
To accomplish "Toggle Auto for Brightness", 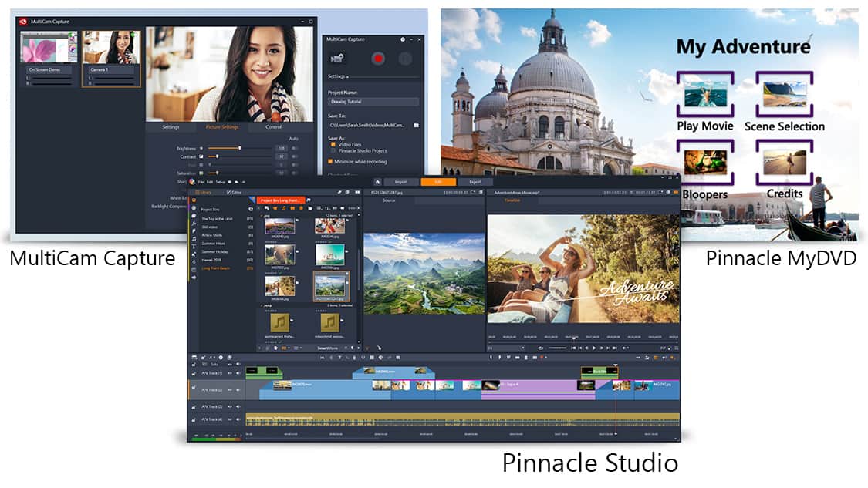I will (x=294, y=148).
